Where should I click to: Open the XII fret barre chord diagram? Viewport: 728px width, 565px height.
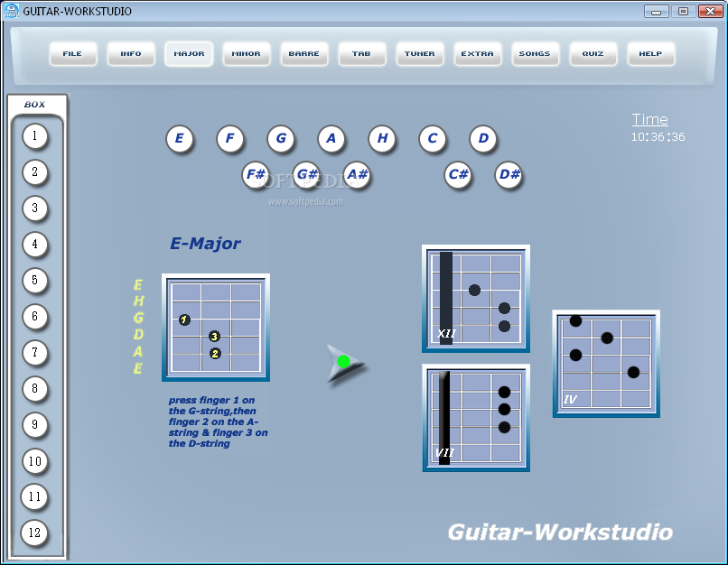click(476, 299)
